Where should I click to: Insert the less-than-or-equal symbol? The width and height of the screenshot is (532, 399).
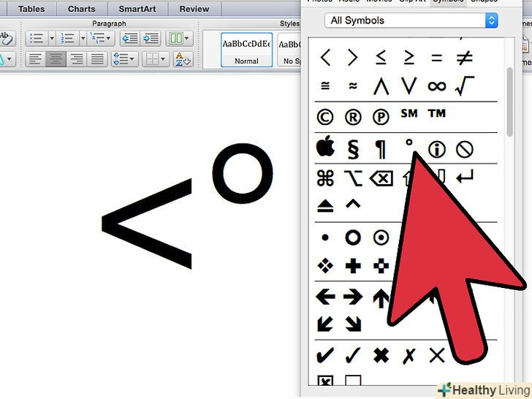pos(381,57)
